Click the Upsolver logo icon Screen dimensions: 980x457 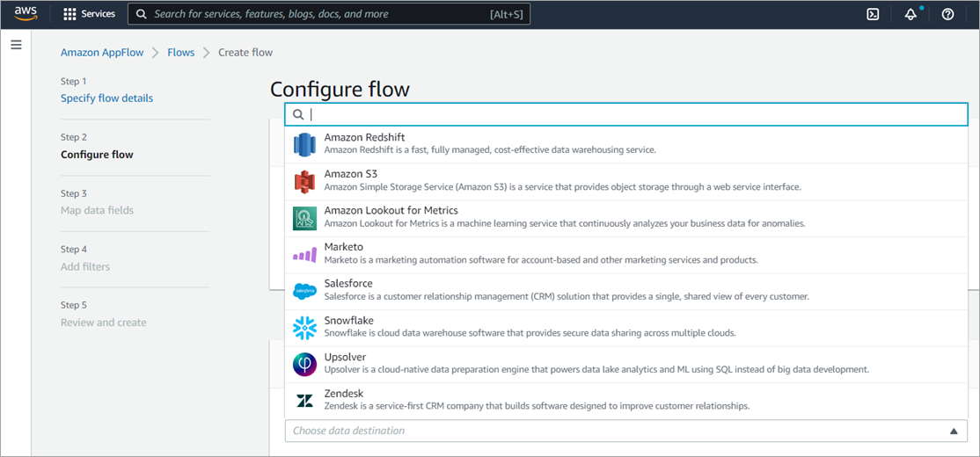point(304,365)
